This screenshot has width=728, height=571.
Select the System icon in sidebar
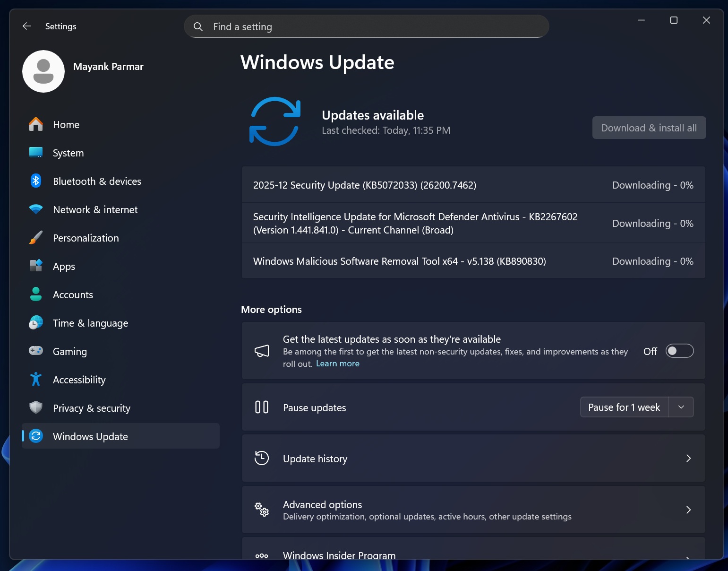tap(36, 153)
